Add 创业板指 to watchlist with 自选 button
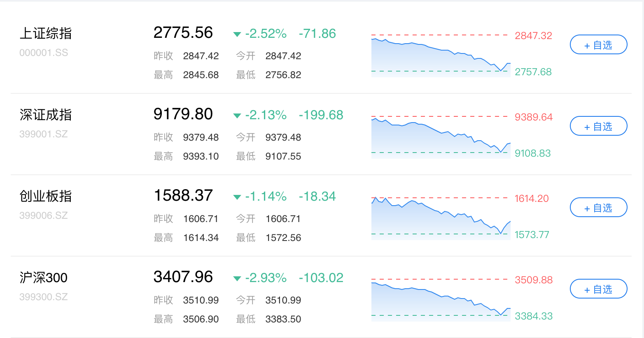This screenshot has width=644, height=338. pos(598,208)
